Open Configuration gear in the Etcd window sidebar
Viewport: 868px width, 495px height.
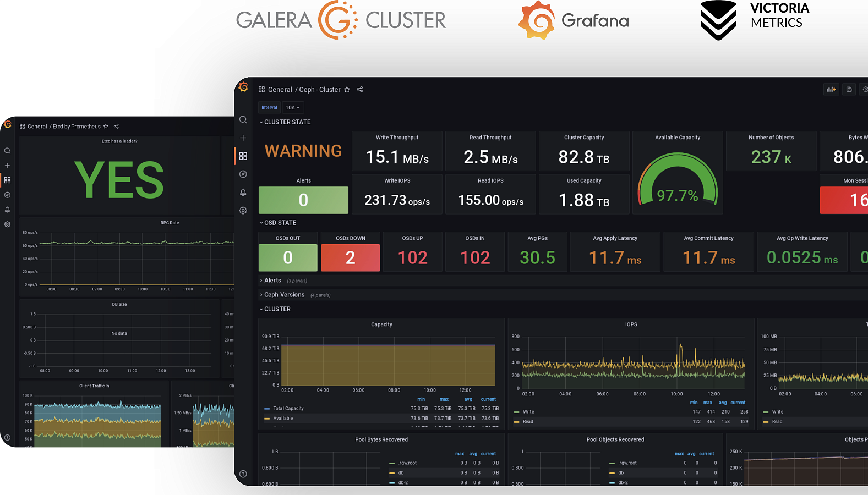coord(7,224)
